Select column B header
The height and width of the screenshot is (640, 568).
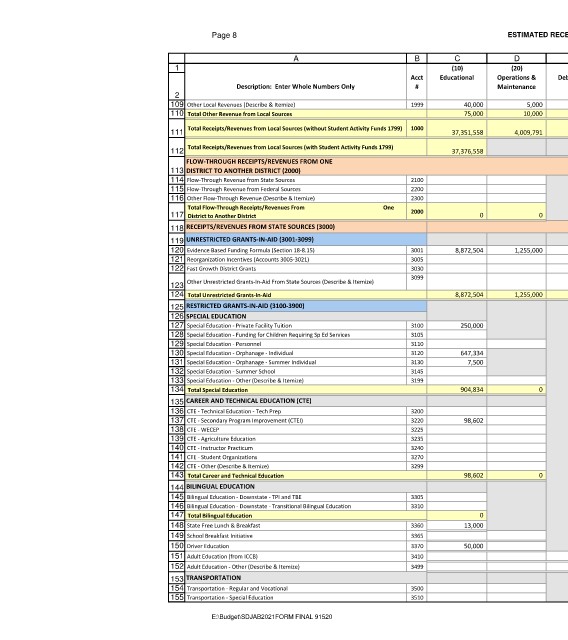point(417,58)
